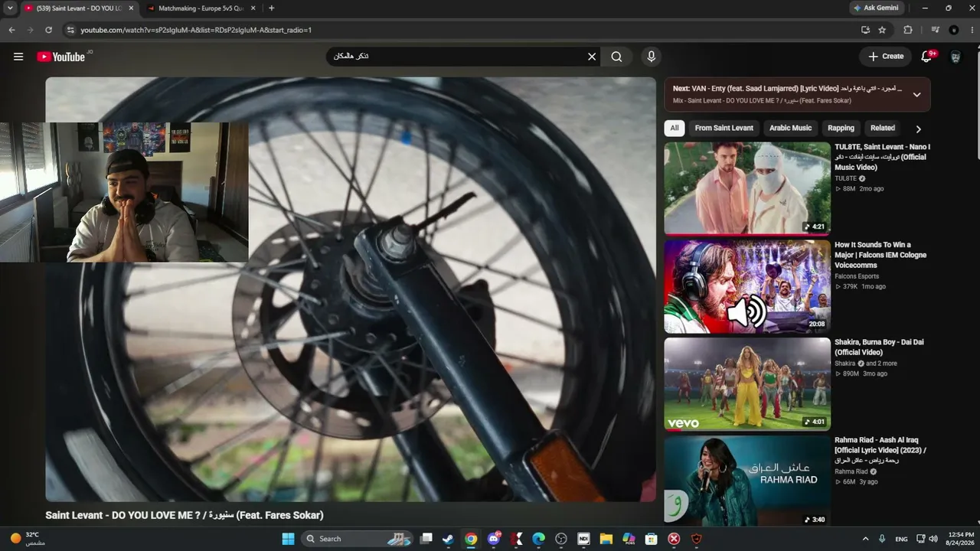Open the Chrome extensions puzzle menu

tap(908, 30)
